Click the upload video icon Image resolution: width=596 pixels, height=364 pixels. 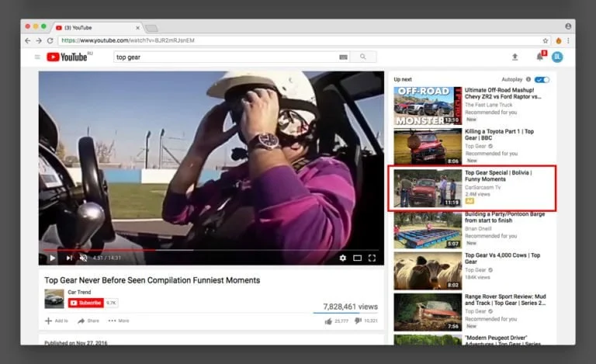click(x=515, y=57)
